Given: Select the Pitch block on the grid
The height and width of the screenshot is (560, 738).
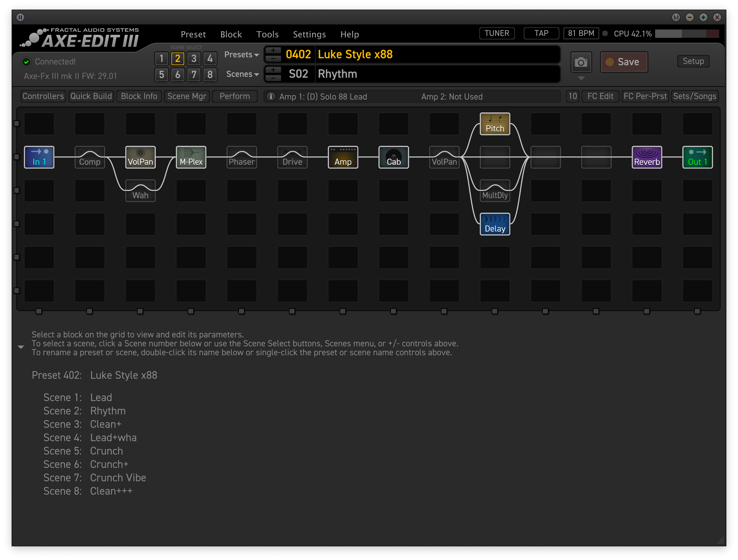Looking at the screenshot, I should [x=495, y=124].
